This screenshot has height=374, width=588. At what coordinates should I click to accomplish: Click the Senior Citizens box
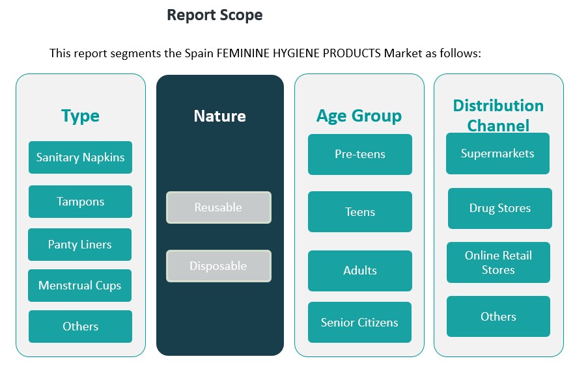click(359, 323)
